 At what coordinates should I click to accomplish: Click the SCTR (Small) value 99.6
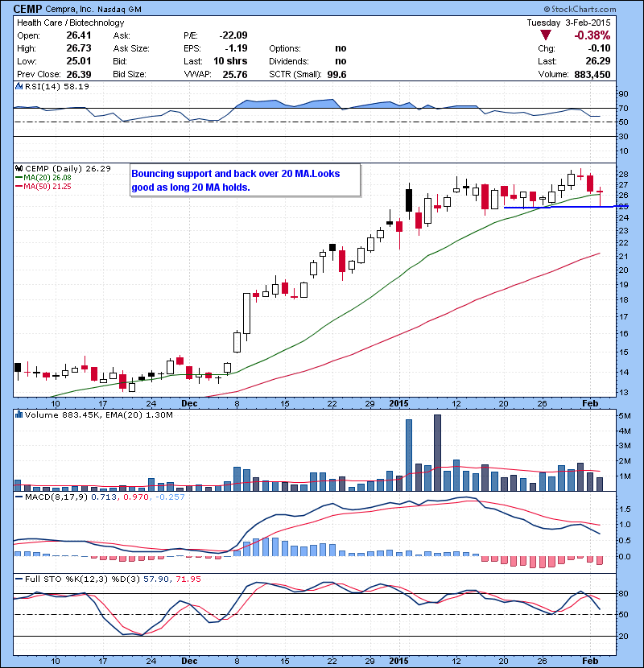(336, 74)
